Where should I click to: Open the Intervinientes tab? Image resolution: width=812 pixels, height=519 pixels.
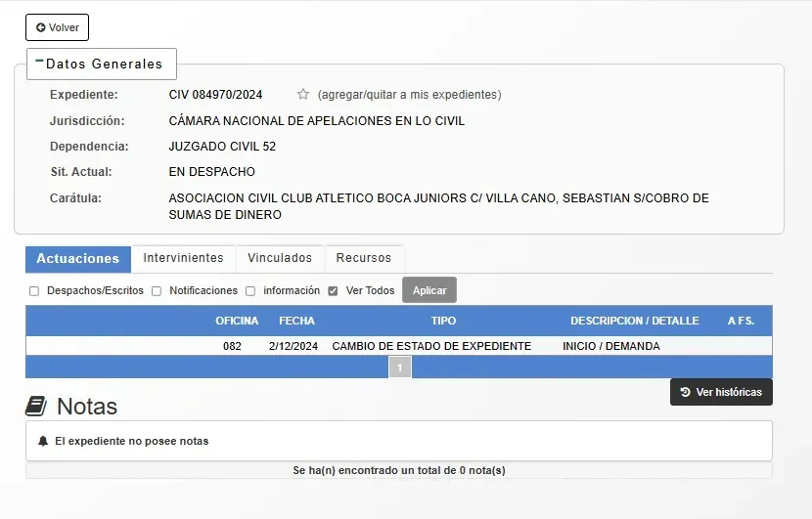(183, 258)
